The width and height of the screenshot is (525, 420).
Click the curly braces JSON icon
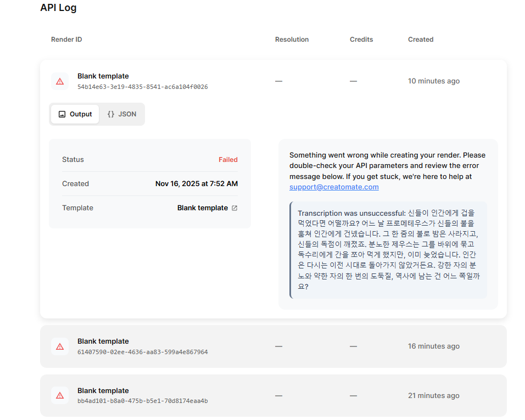click(x=111, y=114)
